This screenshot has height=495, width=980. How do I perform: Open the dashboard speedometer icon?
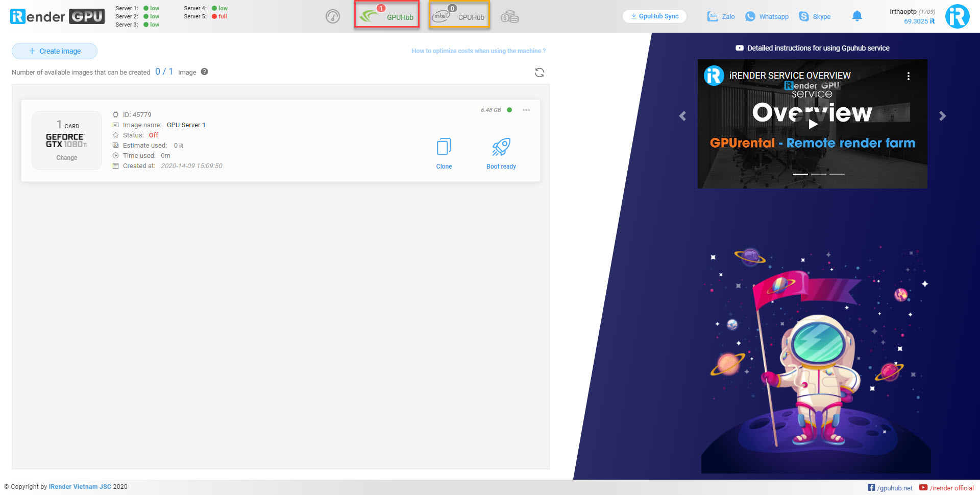click(333, 17)
